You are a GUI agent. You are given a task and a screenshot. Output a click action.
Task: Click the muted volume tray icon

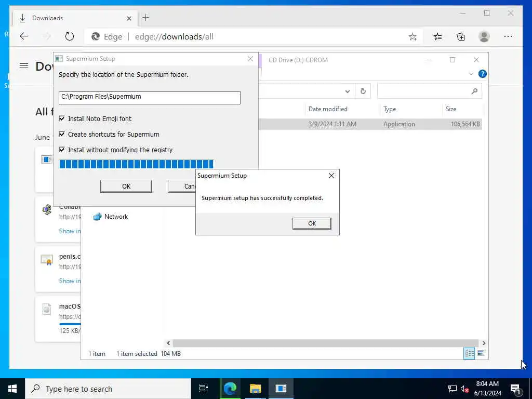pyautogui.click(x=464, y=389)
